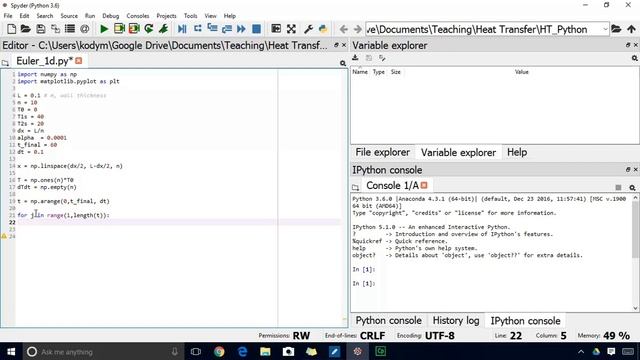The height and width of the screenshot is (360, 640).
Task: Go back with the left arrow
Action: [344, 29]
